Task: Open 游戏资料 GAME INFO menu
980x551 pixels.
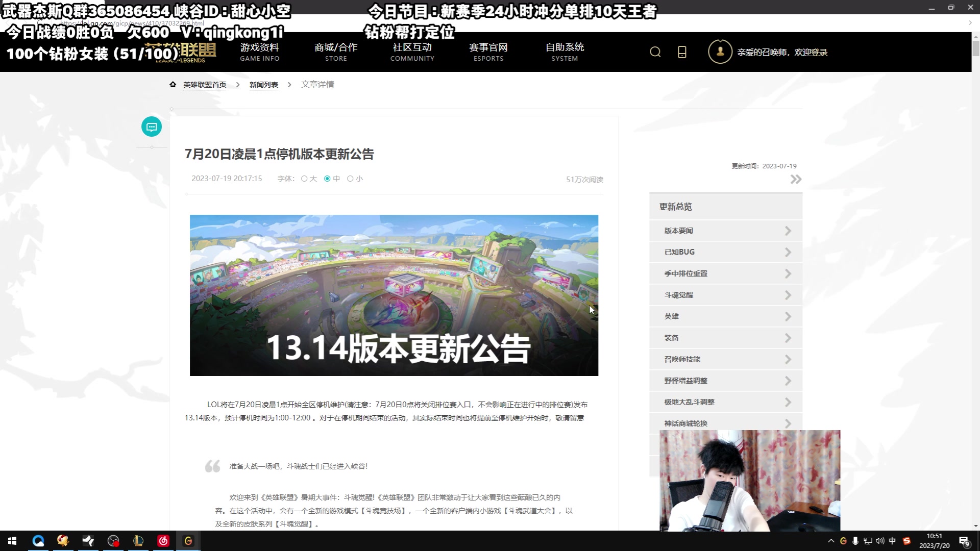Action: (x=260, y=52)
